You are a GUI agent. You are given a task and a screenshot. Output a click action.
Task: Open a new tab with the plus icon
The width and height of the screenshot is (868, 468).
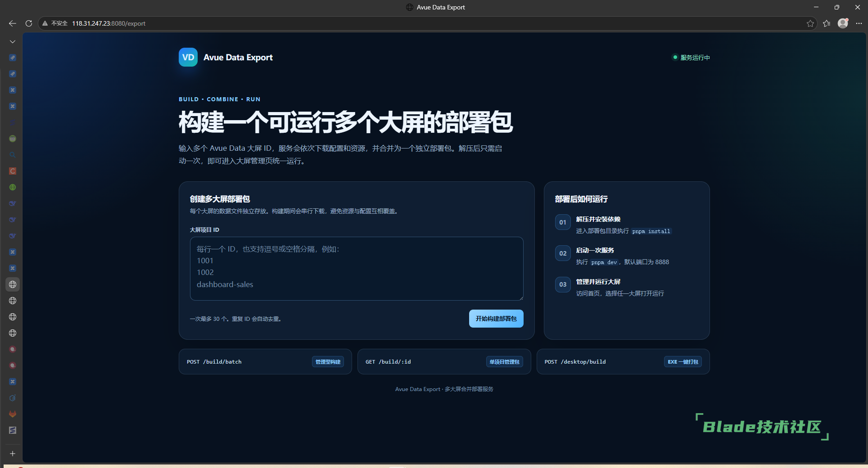point(13,454)
